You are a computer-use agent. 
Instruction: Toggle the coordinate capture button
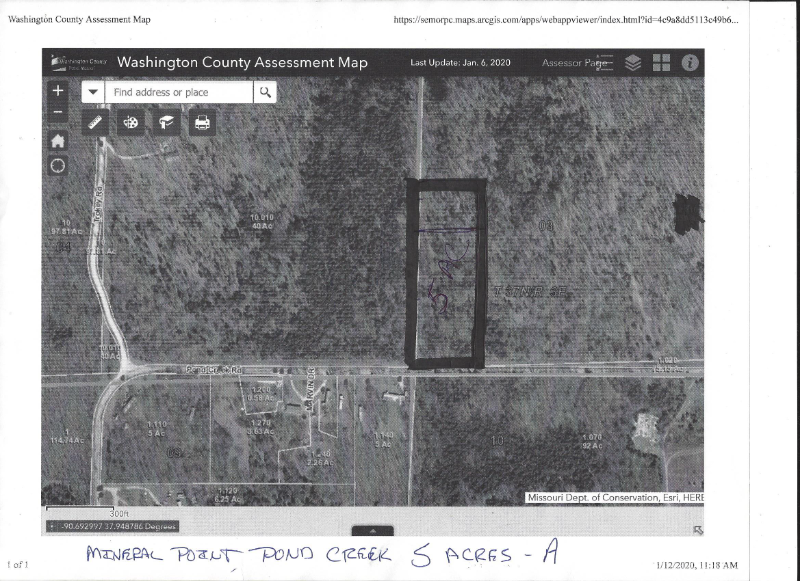pyautogui.click(x=52, y=526)
